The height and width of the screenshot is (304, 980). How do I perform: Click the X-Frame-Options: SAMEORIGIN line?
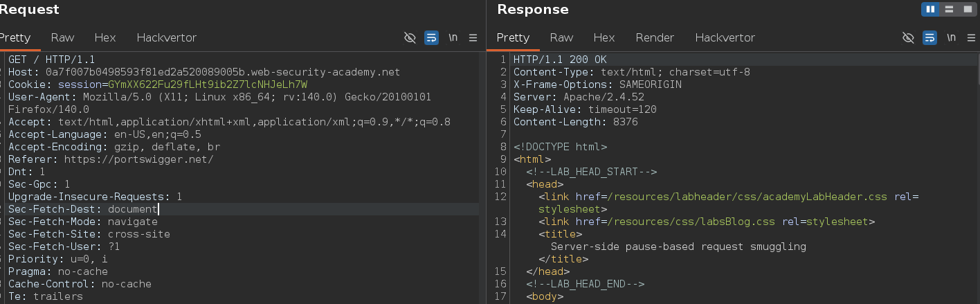coord(597,84)
